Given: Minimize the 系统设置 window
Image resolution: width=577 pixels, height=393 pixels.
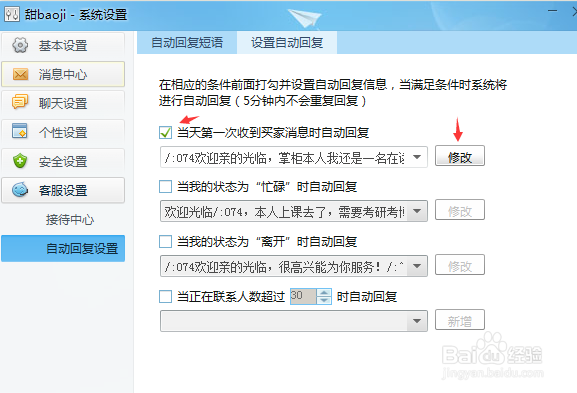Looking at the screenshot, I should click(552, 11).
